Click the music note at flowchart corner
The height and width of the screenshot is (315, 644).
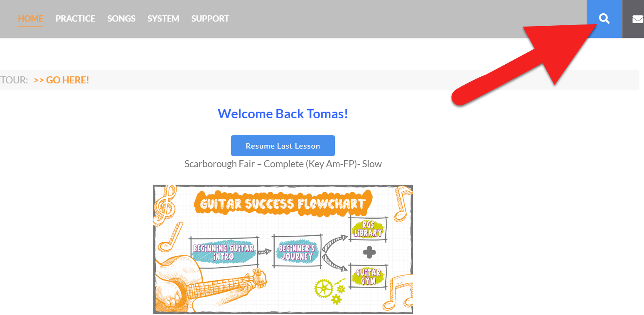[x=402, y=203]
